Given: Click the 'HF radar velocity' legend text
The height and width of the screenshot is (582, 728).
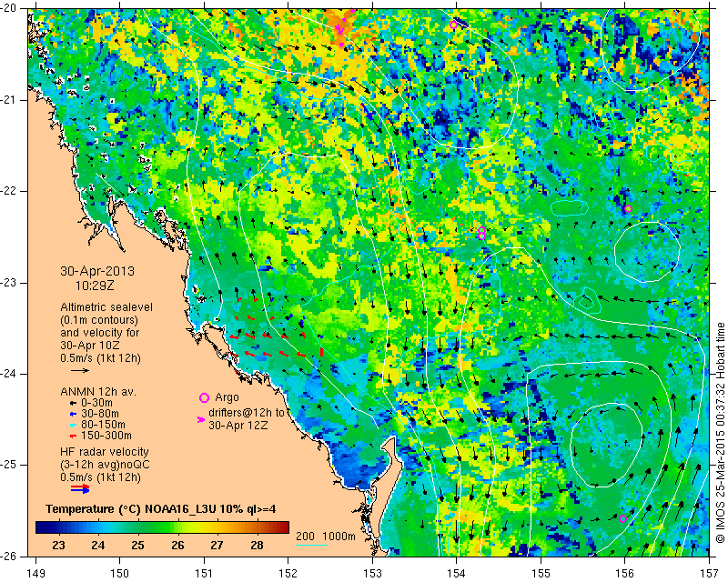Looking at the screenshot, I should 105,452.
